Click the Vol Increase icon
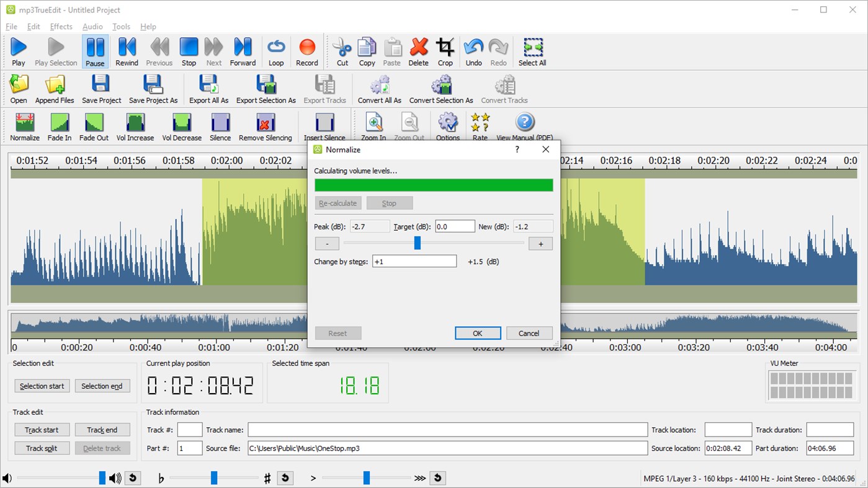 tap(135, 126)
